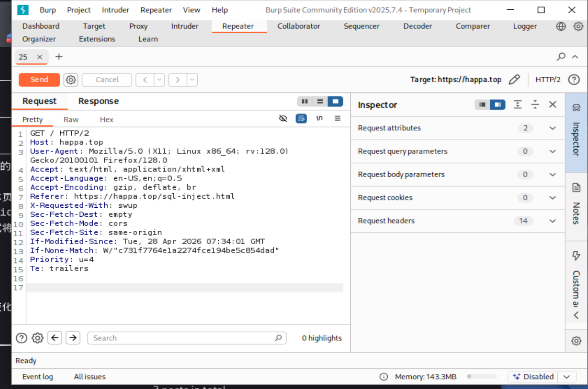
Task: Close the Inspector panel
Action: (553, 105)
